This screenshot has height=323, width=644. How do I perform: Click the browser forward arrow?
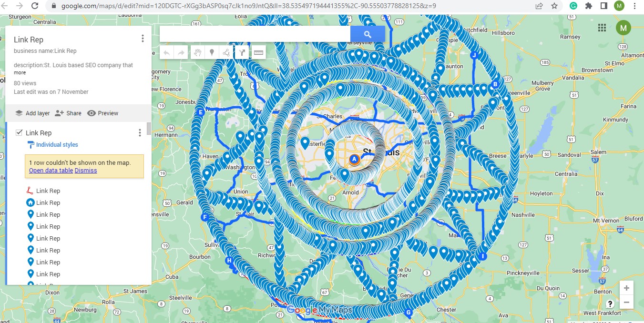click(20, 6)
